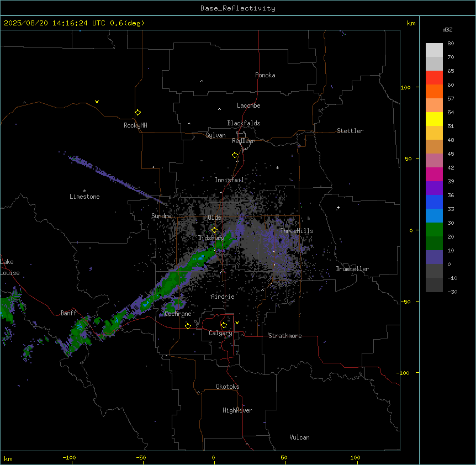Click the ThreeHills label
Viewport: 476px width, 465px height.
[x=297, y=231]
